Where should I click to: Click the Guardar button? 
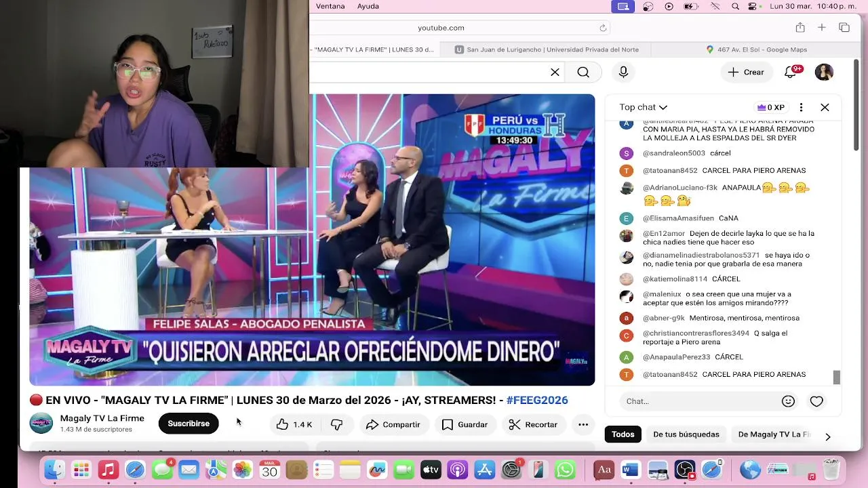[465, 424]
